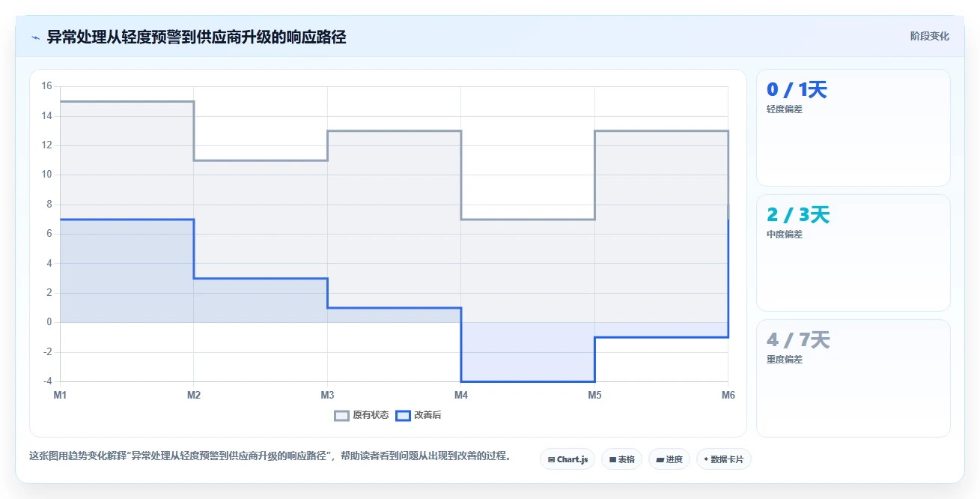Click the 4 / 7天 value text

point(798,341)
